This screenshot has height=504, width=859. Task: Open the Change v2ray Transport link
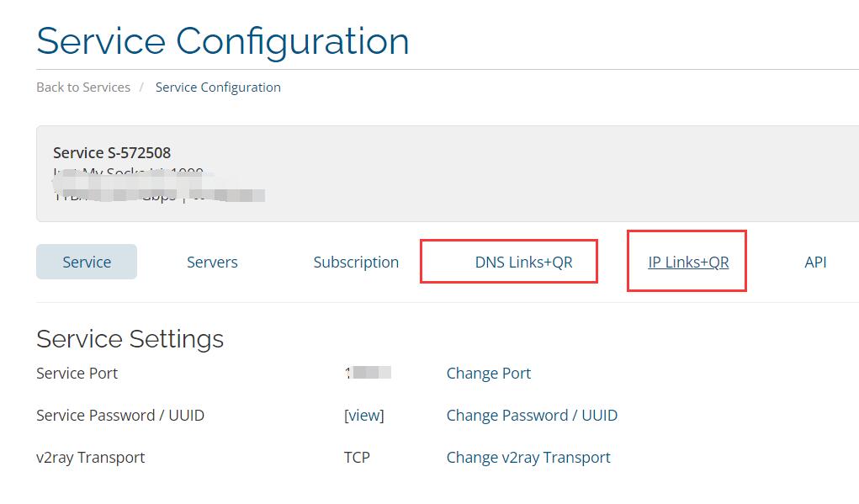click(528, 457)
